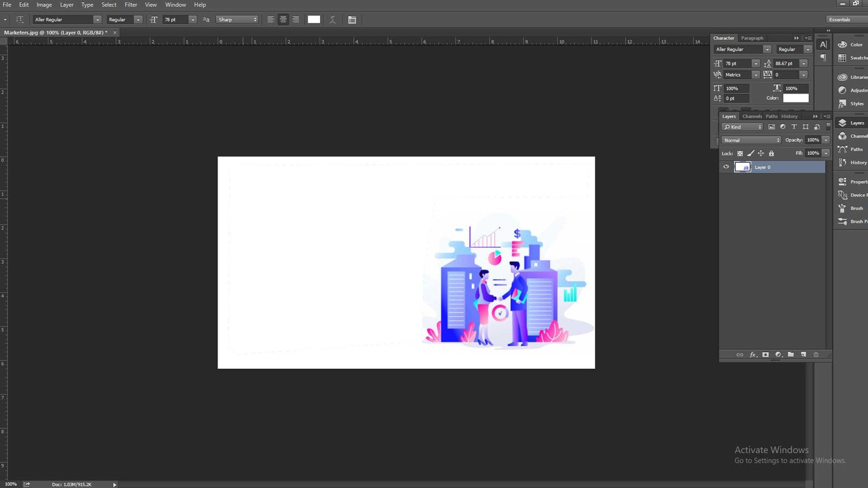The image size is (868, 488).
Task: Open the Swatches panel icon
Action: point(843,58)
